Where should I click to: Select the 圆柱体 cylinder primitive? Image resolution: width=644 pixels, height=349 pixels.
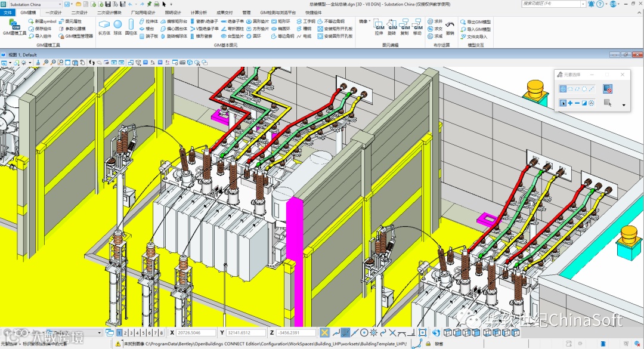131,27
